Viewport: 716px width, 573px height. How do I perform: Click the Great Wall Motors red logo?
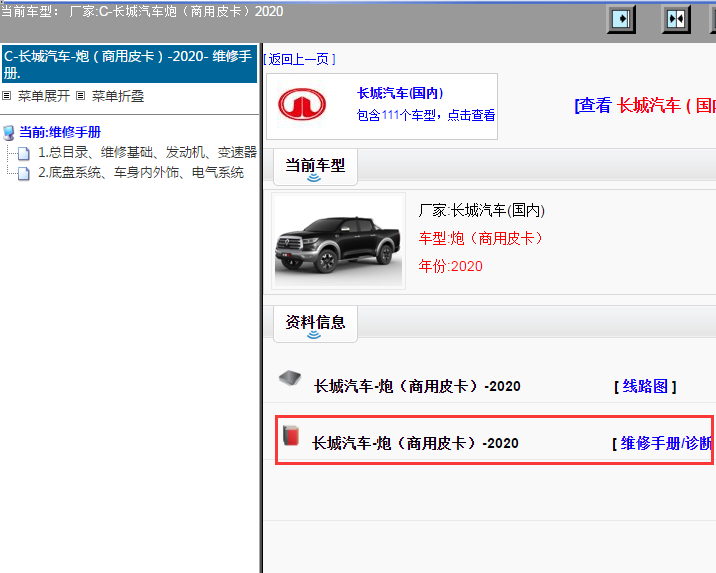pyautogui.click(x=302, y=104)
